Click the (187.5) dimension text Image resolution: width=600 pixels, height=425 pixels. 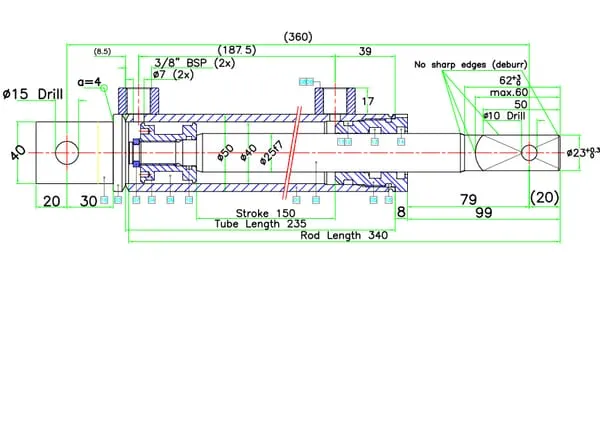pos(237,49)
